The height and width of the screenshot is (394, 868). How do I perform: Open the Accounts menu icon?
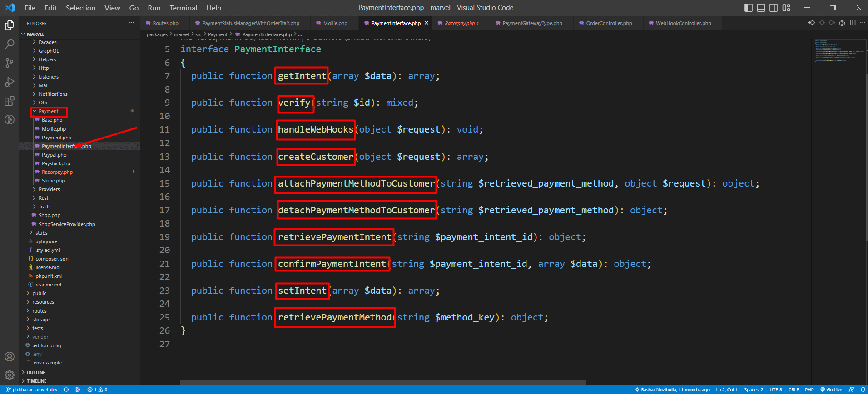(9, 357)
